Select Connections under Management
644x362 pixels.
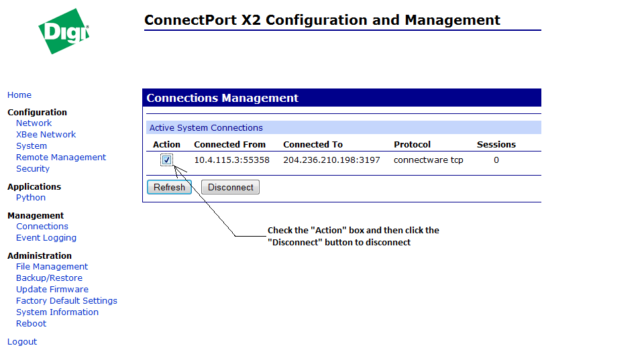42,227
